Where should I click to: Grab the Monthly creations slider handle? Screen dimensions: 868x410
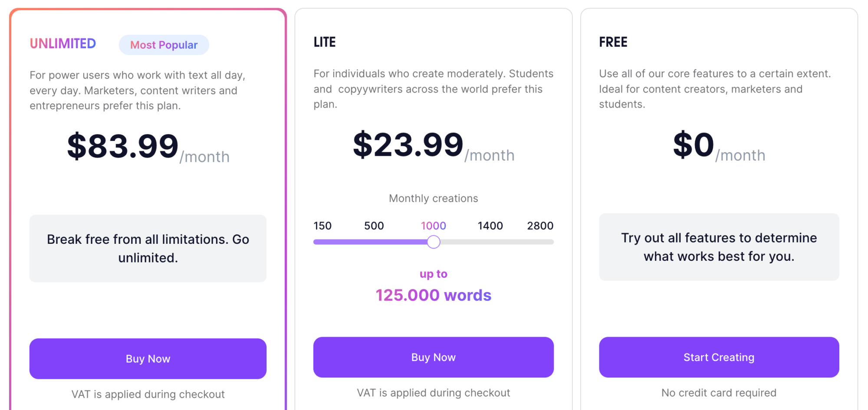tap(434, 242)
